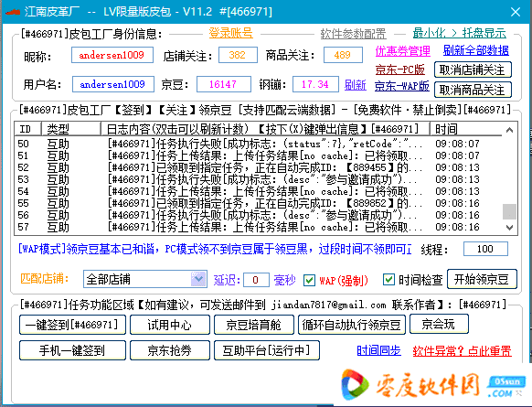Viewport: 532px width, 407px height.
Task: Click 取消商品关注 button
Action: tap(473, 90)
